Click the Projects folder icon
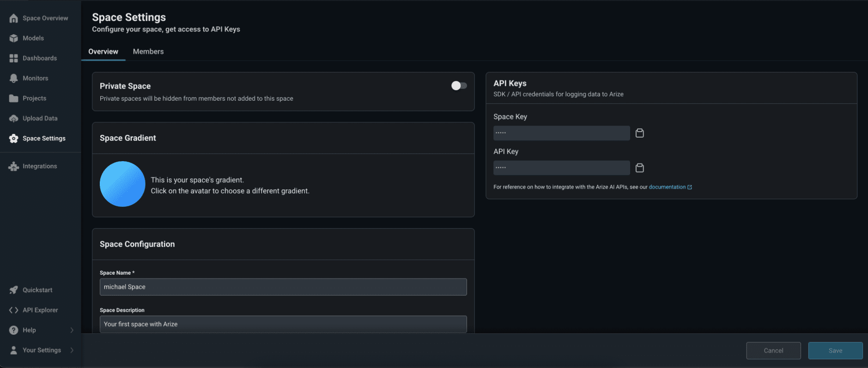 13,98
